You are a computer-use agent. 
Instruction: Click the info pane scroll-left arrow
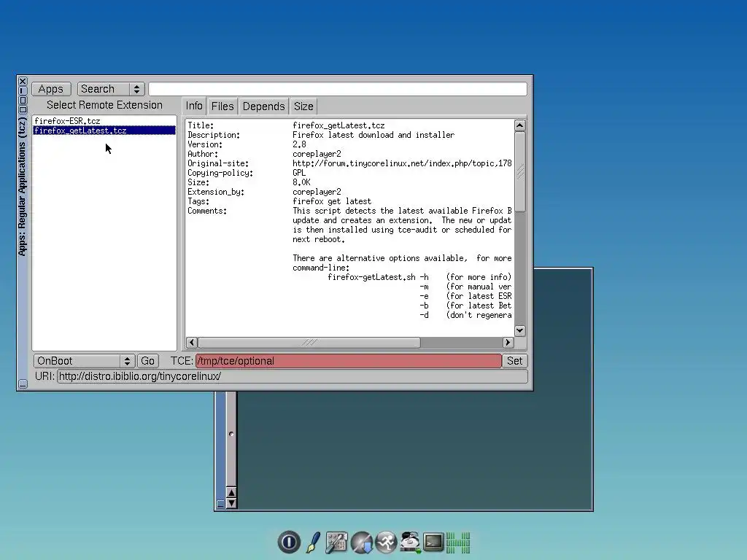[x=192, y=343]
